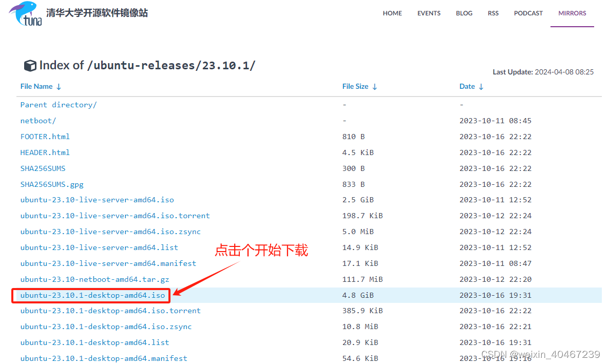Open ubuntu-23.10.1-desktop-amd64.manifest
Screen dimensions: 608x364
[x=104, y=358]
